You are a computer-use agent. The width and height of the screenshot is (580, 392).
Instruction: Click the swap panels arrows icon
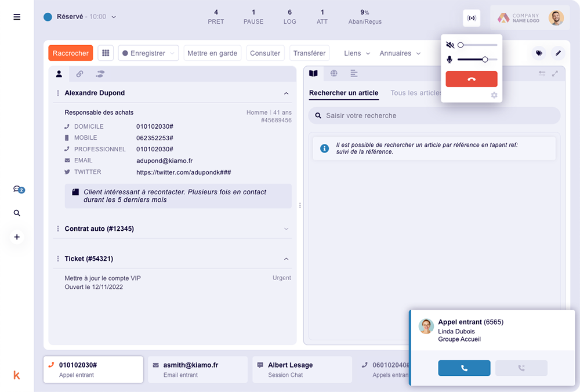click(x=542, y=74)
